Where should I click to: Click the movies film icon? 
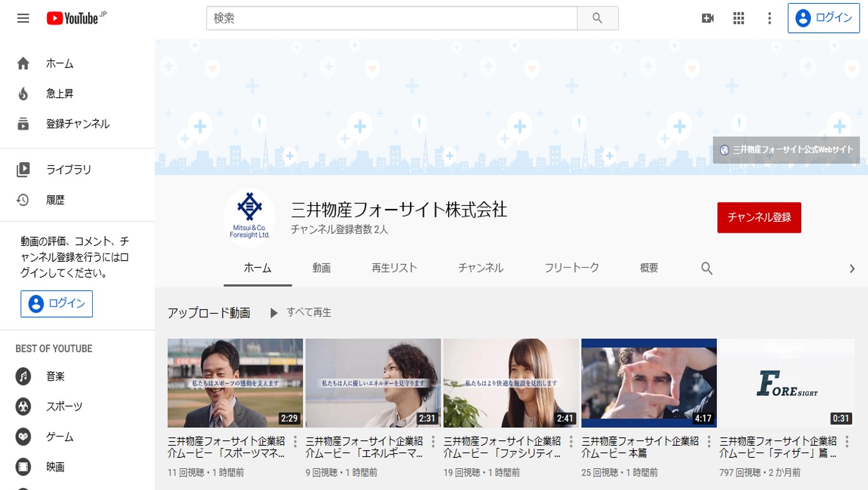point(24,467)
